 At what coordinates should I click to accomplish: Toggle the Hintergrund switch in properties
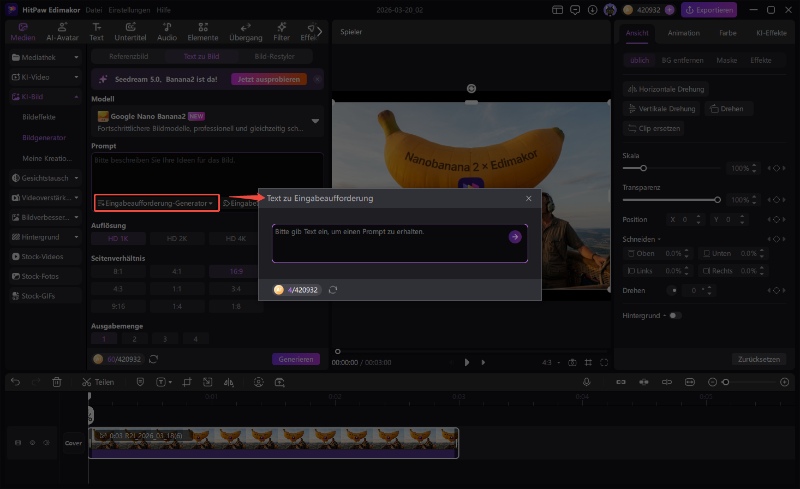coord(674,315)
